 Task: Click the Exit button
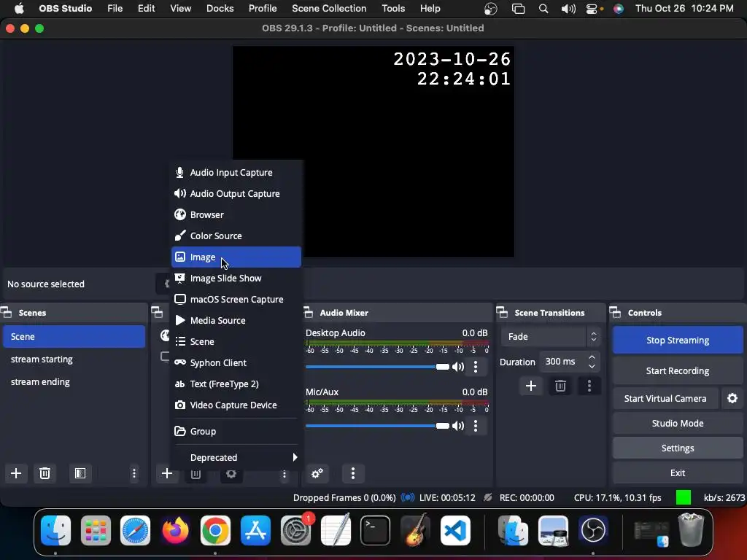point(678,472)
